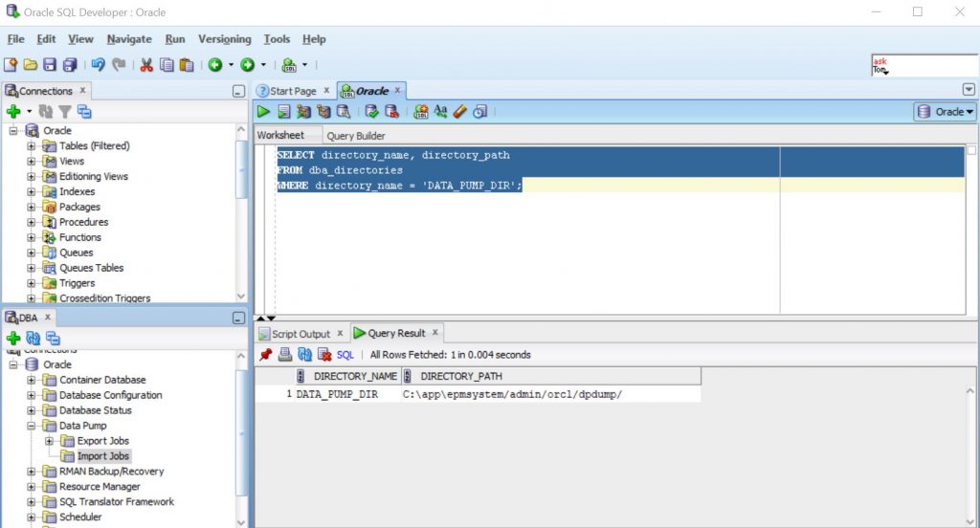The image size is (980, 528).
Task: Click green plus in DBA panel
Action: [x=13, y=339]
